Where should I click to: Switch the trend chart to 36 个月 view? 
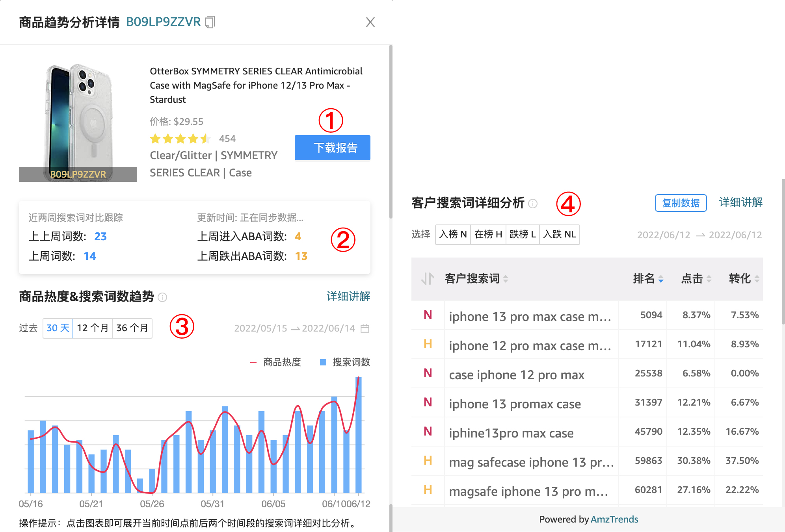click(x=132, y=328)
